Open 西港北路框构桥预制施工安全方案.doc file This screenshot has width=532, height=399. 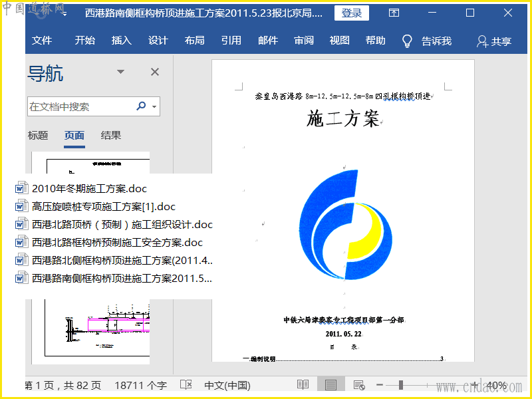(117, 242)
